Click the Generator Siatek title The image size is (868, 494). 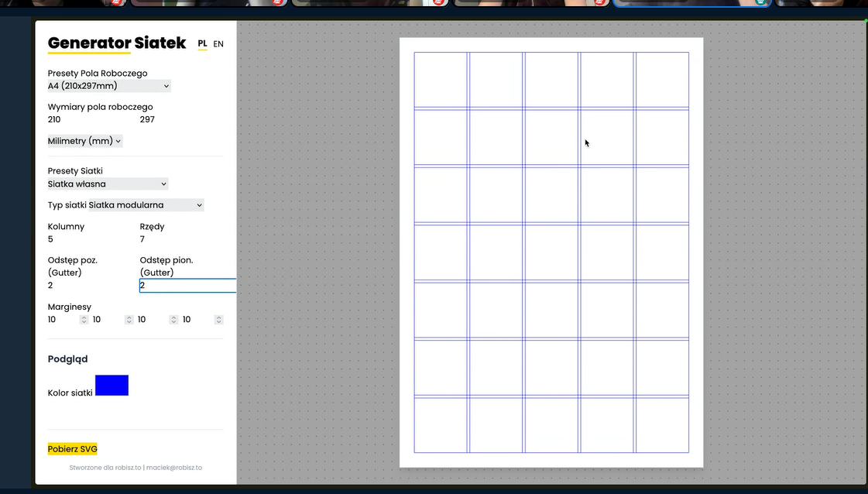[x=117, y=43]
